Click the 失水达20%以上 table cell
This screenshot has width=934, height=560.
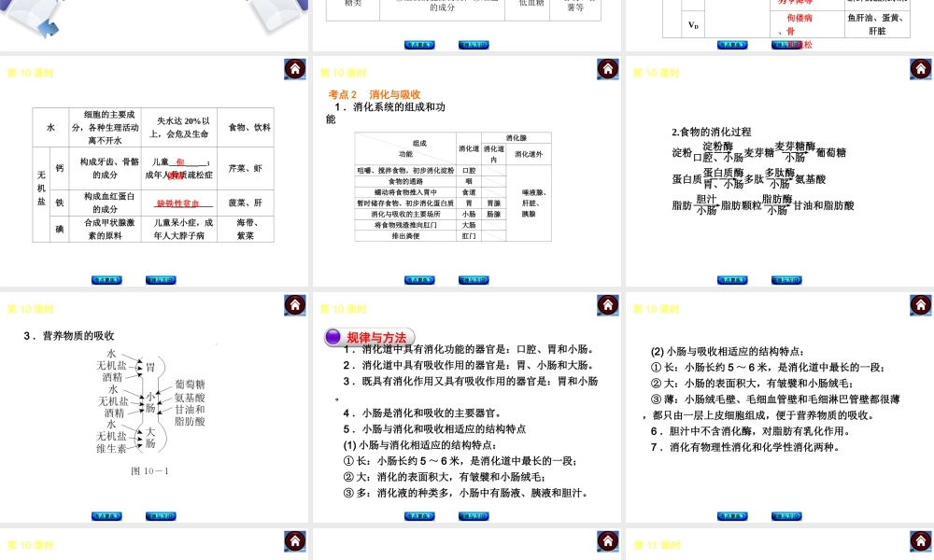pyautogui.click(x=179, y=127)
